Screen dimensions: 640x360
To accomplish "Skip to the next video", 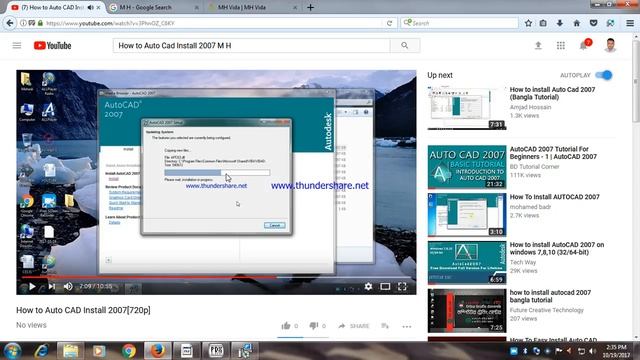I will click(51, 287).
